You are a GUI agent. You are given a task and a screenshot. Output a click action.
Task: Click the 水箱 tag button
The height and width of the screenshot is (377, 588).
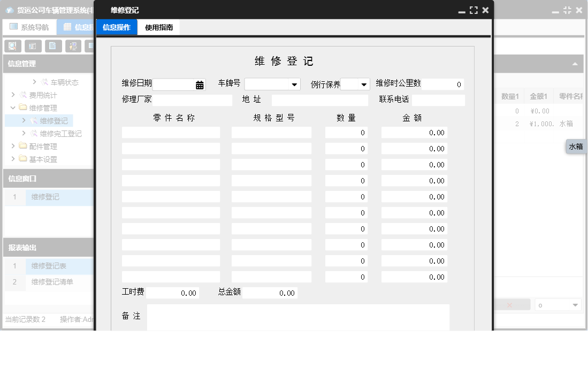[x=576, y=146]
